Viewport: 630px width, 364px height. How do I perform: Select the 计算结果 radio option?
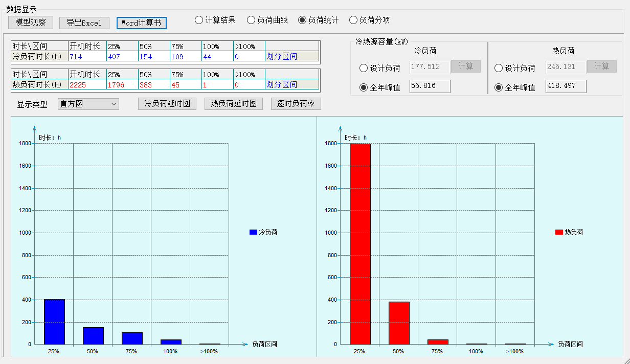point(199,20)
